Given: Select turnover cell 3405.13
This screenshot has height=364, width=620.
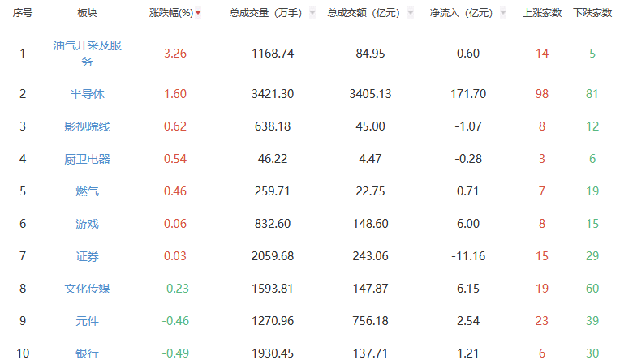Looking at the screenshot, I should [371, 94].
